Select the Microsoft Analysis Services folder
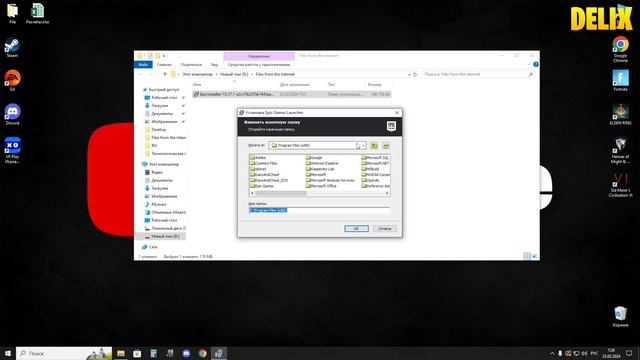 [330, 180]
